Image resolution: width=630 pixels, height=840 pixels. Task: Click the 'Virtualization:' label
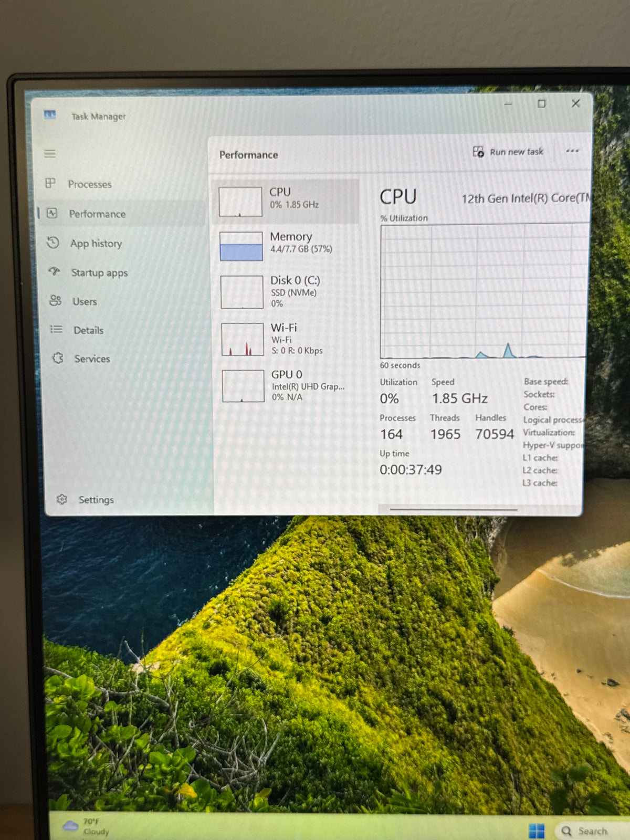tap(549, 432)
